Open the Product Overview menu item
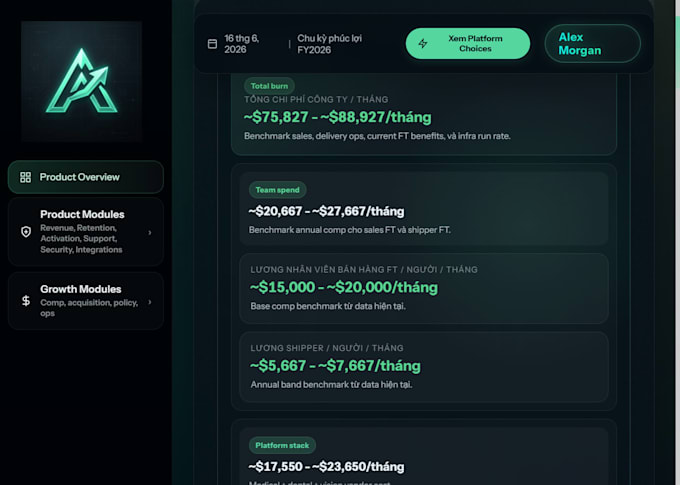The width and height of the screenshot is (680, 485). pyautogui.click(x=86, y=177)
